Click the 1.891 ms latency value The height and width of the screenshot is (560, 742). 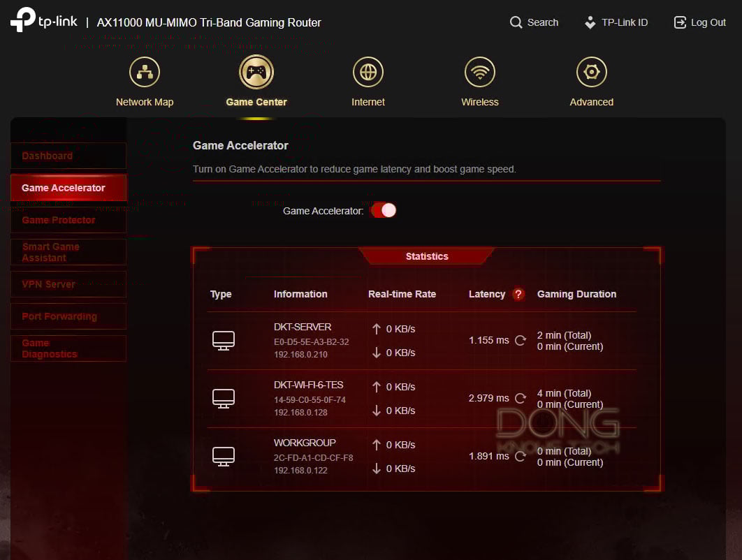coord(489,457)
